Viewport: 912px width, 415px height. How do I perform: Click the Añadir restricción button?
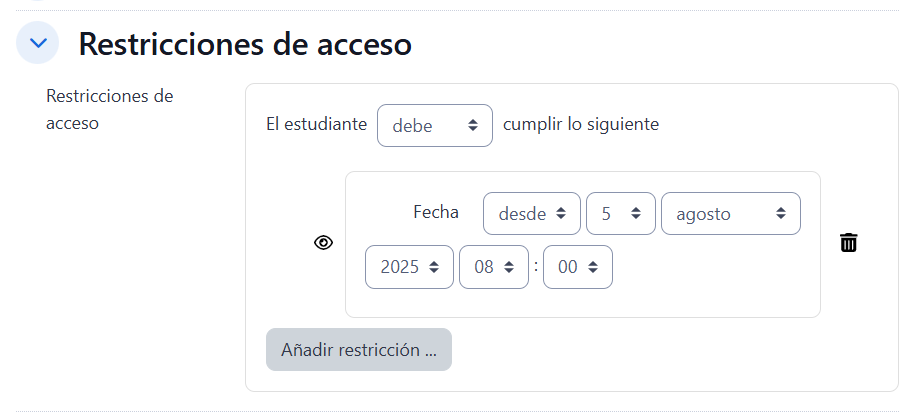359,350
